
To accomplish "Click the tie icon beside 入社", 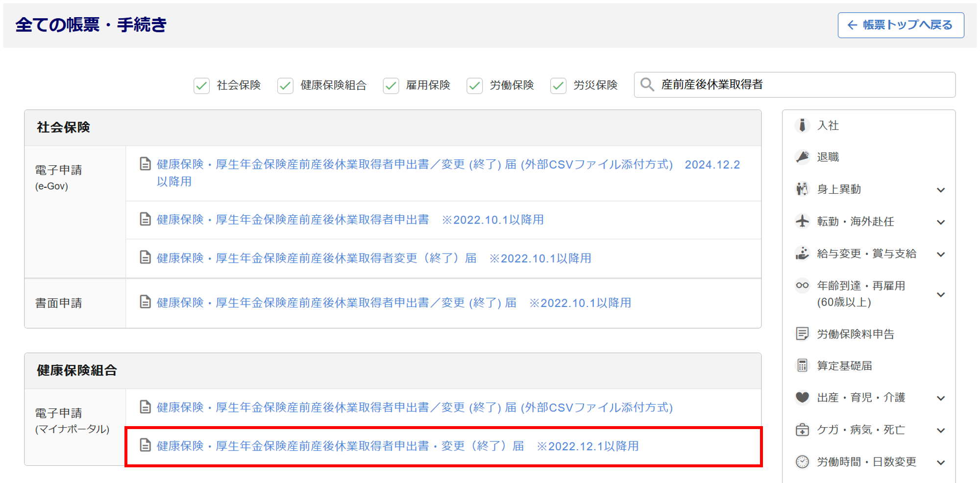I will (802, 126).
